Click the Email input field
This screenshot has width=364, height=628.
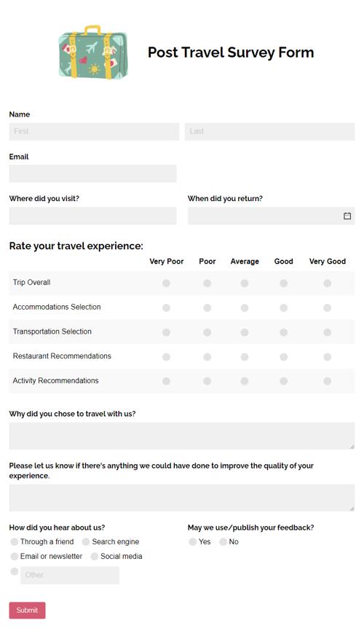[92, 173]
